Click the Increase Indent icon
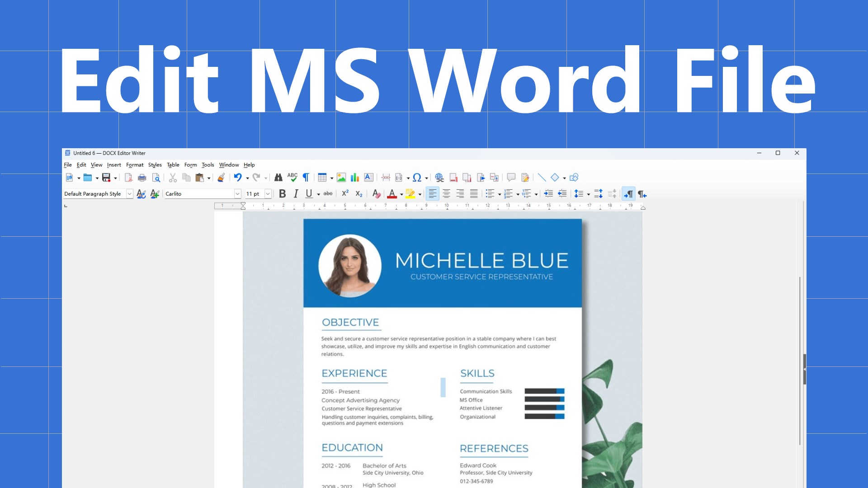Screen dimensions: 868x488 click(548, 194)
